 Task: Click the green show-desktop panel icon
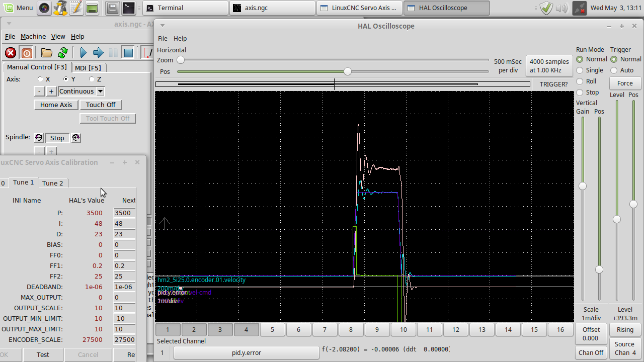92,8
